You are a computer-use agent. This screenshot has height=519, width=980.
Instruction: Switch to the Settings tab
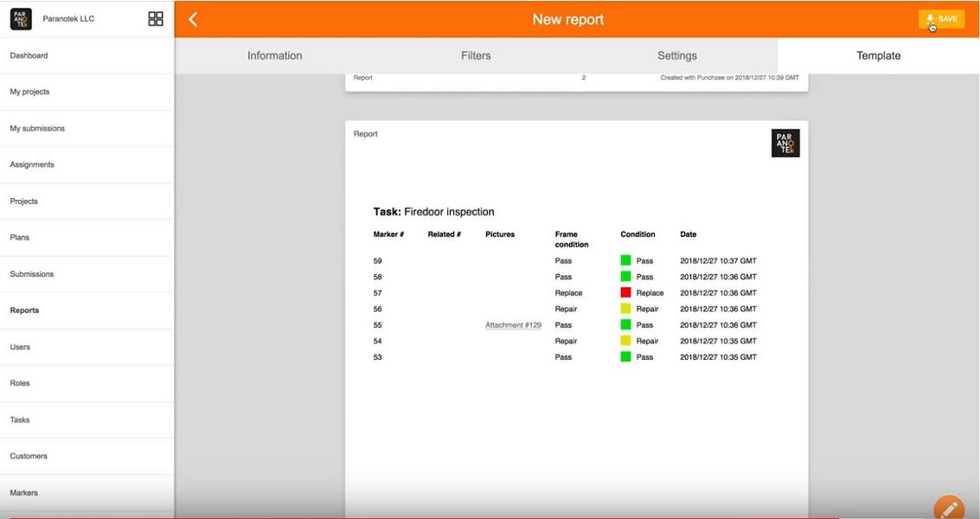pyautogui.click(x=677, y=55)
